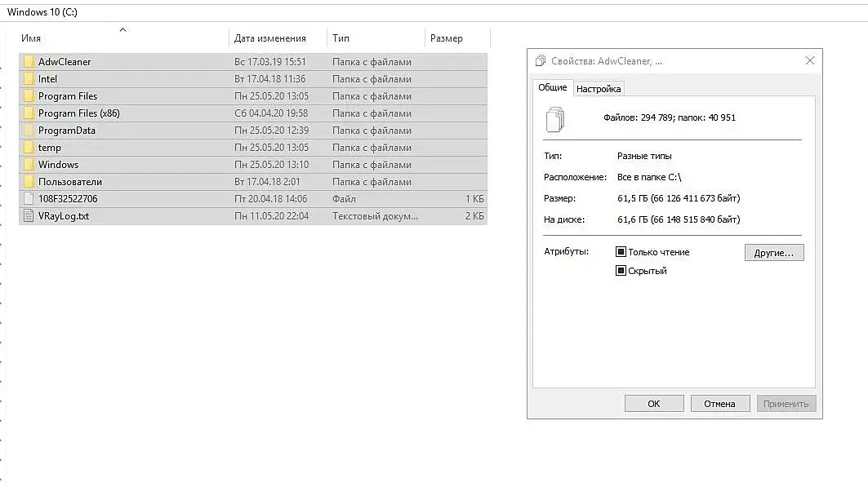This screenshot has height=487, width=868.
Task: Click the VRayLog.txt document icon
Action: [x=29, y=215]
